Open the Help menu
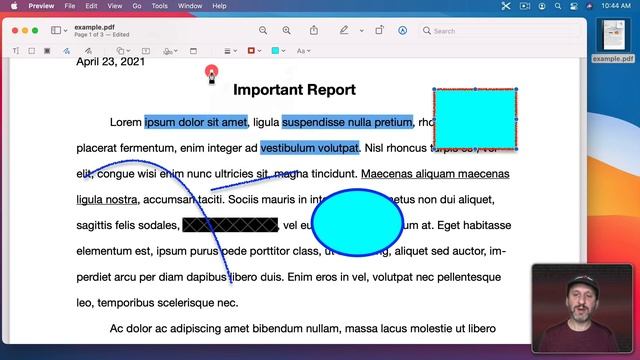The width and height of the screenshot is (640, 360). [x=219, y=6]
